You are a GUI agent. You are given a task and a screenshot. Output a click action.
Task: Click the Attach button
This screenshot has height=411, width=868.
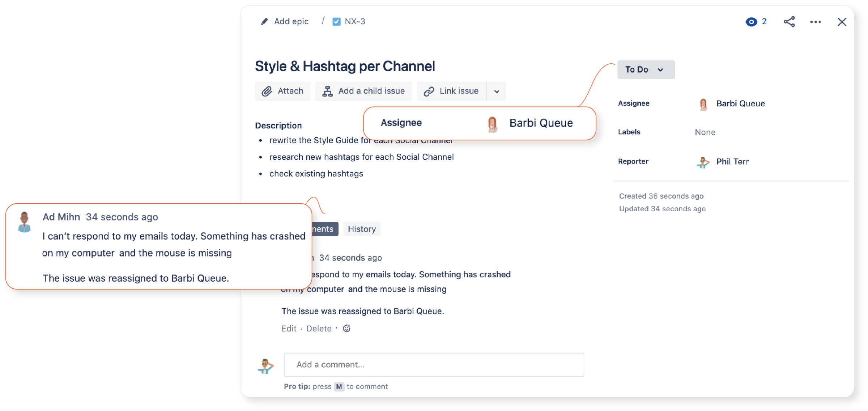(283, 91)
